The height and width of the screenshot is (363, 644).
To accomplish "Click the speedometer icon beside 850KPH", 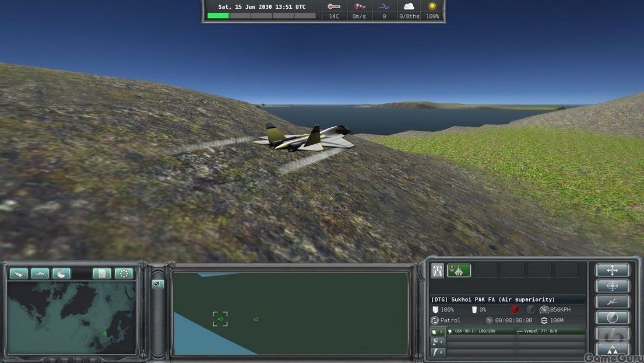I will point(544,309).
